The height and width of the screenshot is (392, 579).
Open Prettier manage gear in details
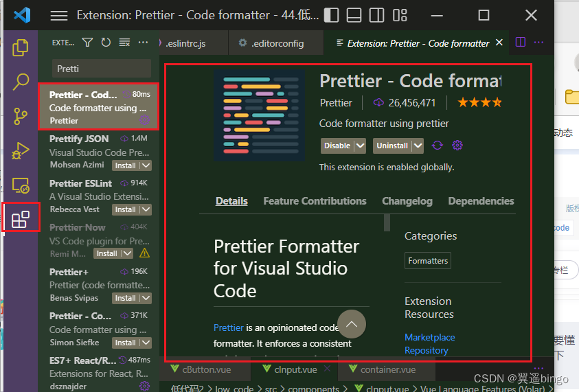click(x=457, y=146)
